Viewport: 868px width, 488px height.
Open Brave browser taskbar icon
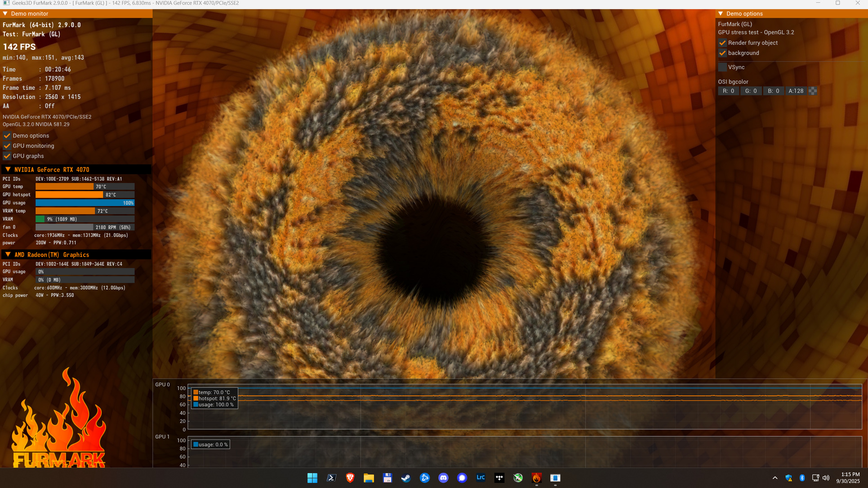pyautogui.click(x=350, y=478)
